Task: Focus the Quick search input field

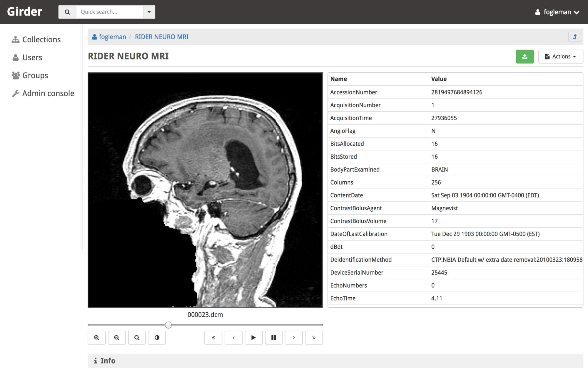Action: (x=109, y=12)
